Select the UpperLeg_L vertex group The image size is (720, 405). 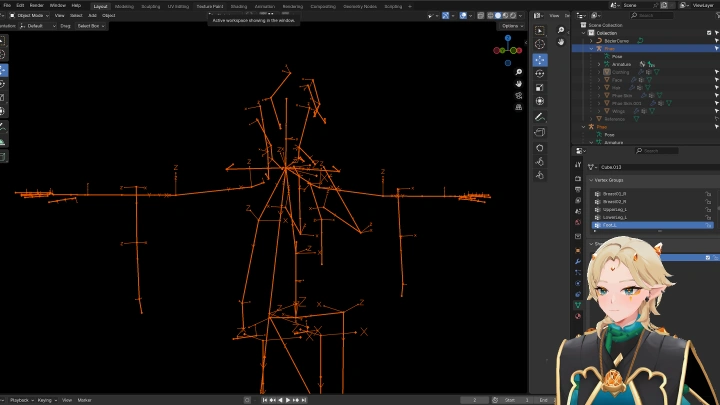652,209
